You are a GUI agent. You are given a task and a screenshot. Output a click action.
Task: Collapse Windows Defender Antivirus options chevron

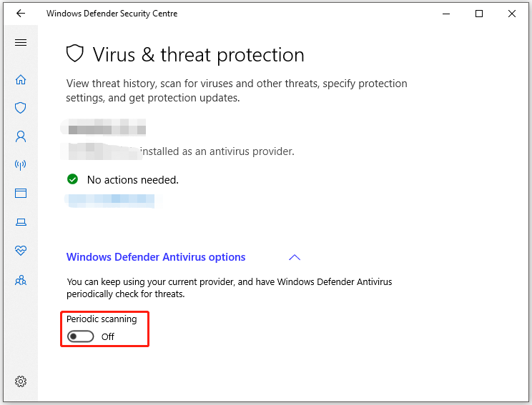pyautogui.click(x=295, y=258)
